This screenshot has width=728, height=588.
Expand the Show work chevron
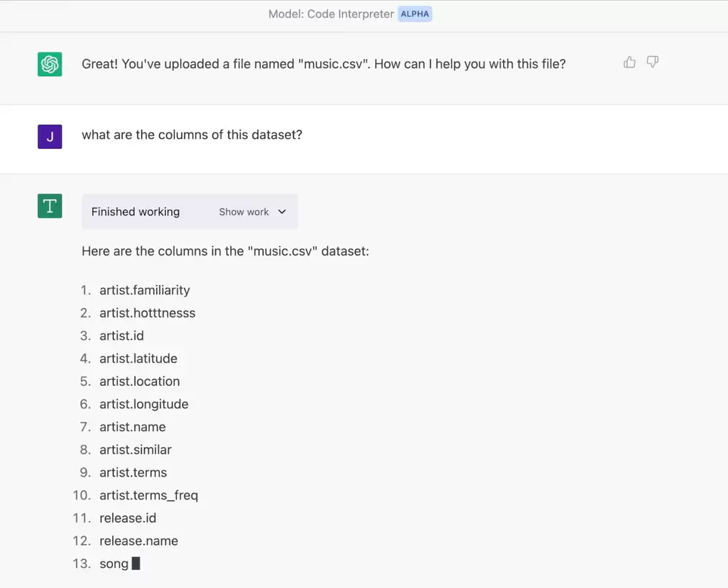pos(282,212)
